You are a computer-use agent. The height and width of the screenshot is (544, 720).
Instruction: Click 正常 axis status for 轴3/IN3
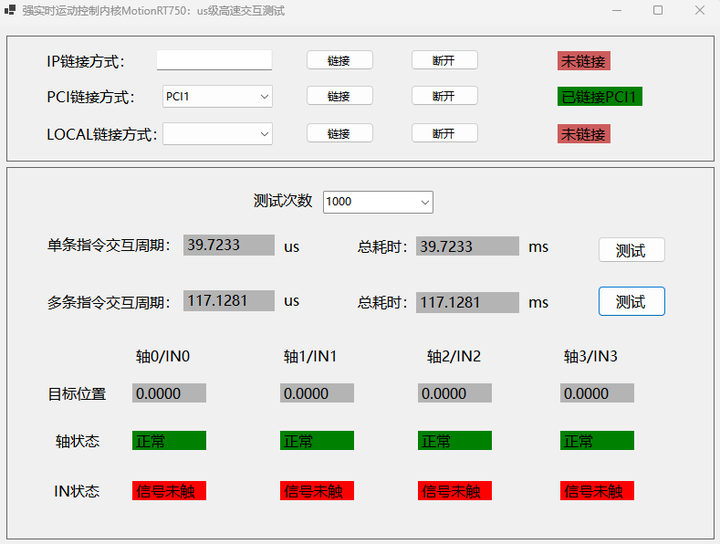coord(597,441)
